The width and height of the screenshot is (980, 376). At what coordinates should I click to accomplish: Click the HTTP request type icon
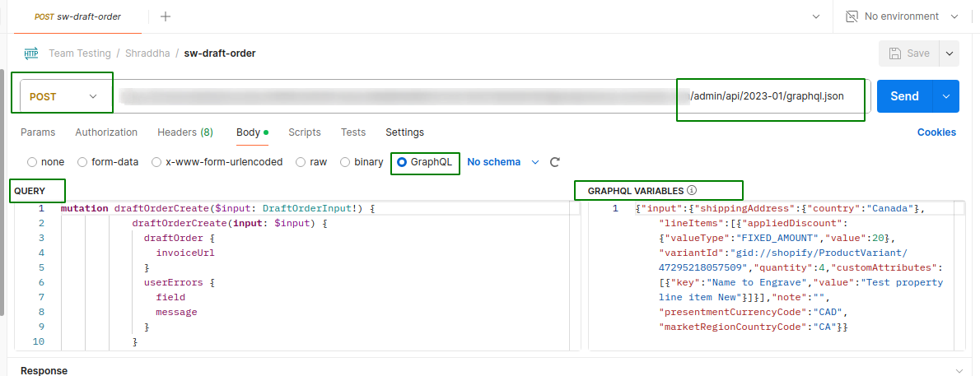(31, 53)
